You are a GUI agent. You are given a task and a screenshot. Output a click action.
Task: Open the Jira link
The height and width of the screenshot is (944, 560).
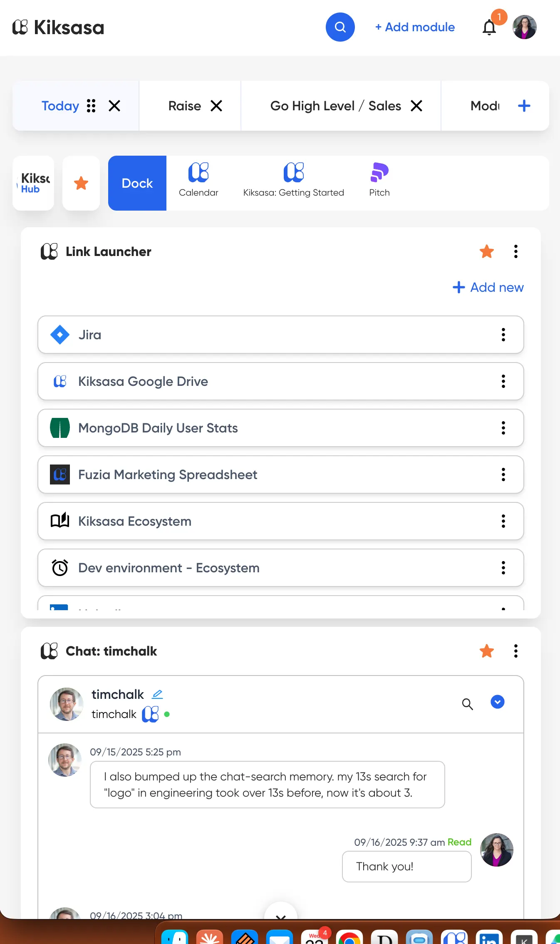[281, 335]
